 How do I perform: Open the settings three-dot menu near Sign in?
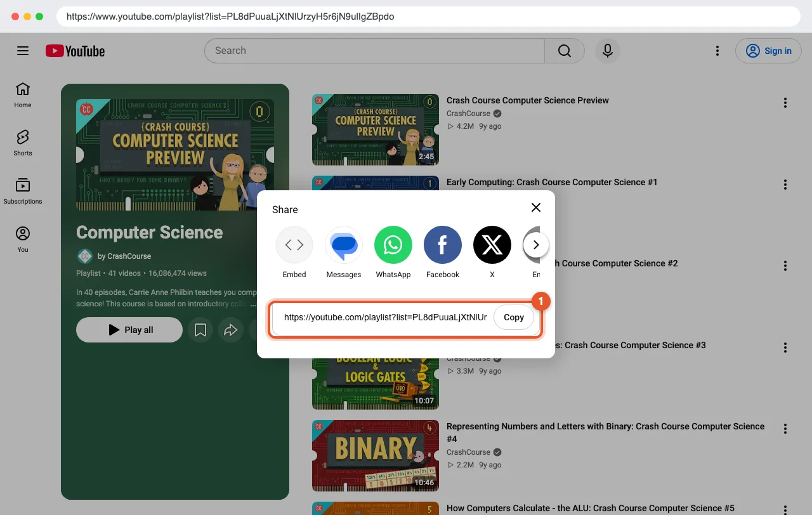click(x=717, y=51)
